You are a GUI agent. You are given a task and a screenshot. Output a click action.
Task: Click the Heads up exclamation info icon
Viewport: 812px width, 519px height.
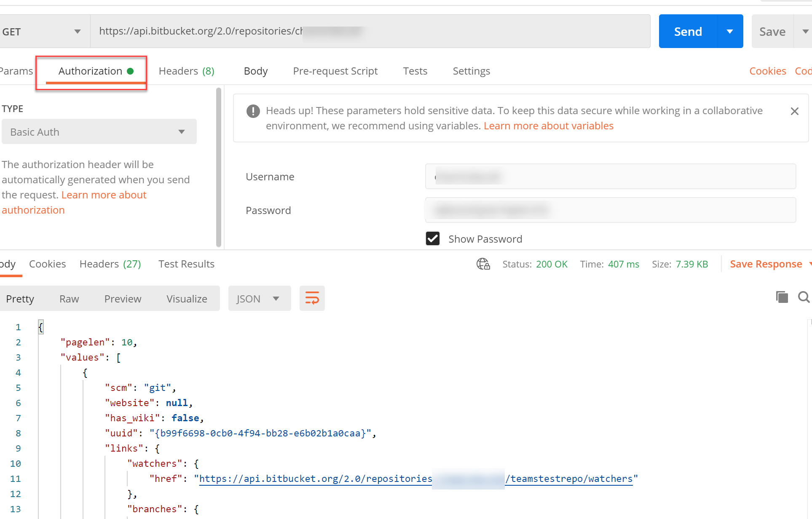point(253,111)
